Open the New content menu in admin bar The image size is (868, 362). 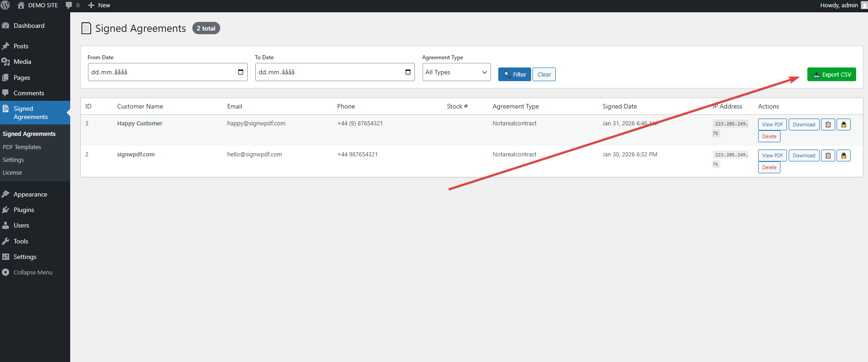[99, 5]
